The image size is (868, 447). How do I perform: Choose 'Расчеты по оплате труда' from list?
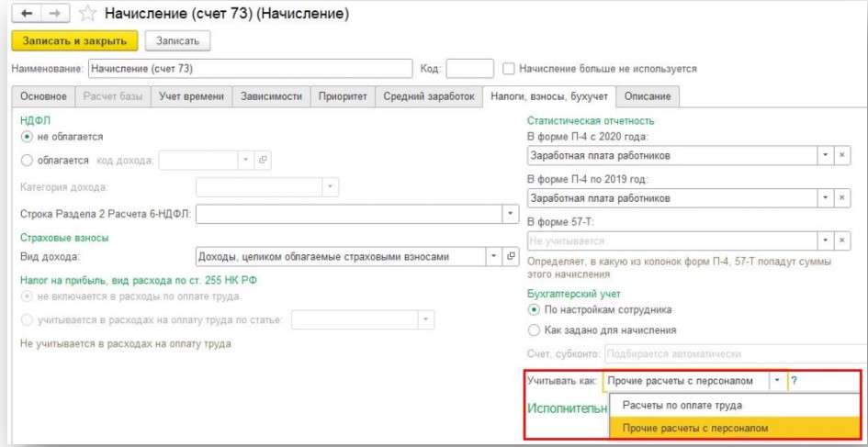(682, 405)
